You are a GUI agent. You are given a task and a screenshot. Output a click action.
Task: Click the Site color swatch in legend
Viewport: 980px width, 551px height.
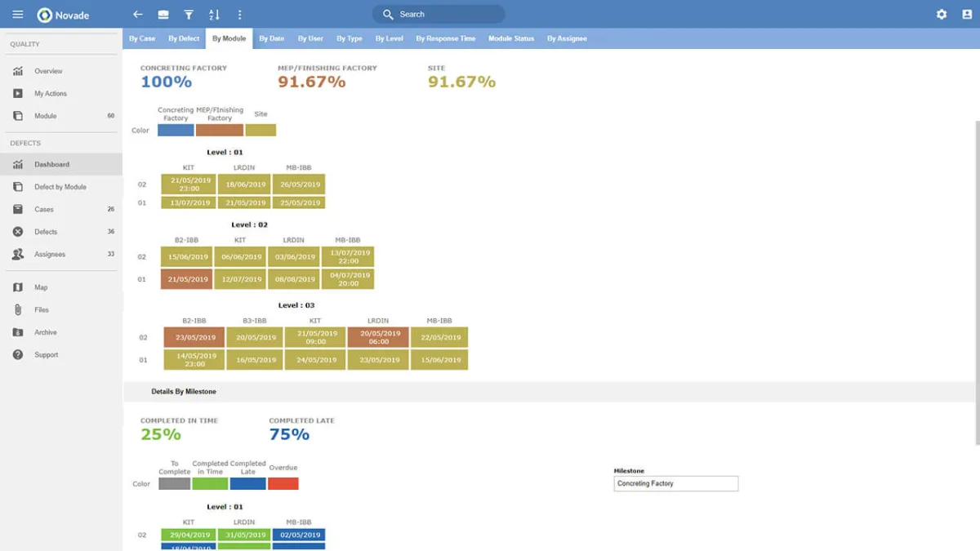pos(261,130)
